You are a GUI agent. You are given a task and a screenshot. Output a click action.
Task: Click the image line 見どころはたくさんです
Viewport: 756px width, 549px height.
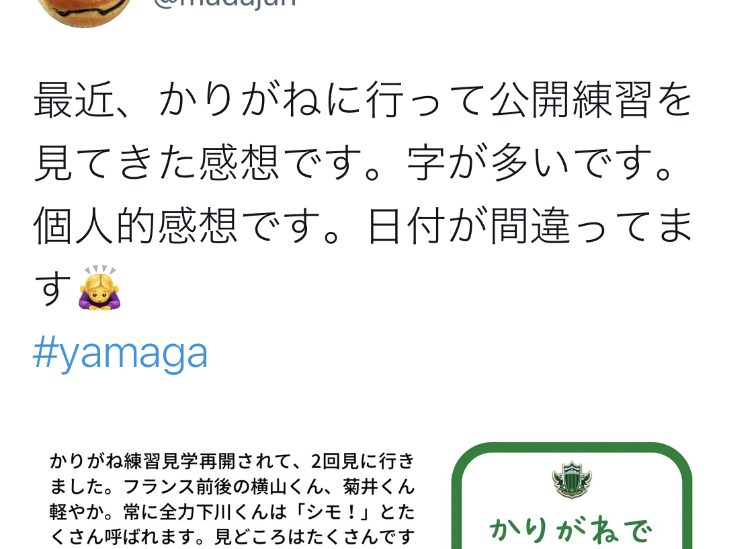232,536
